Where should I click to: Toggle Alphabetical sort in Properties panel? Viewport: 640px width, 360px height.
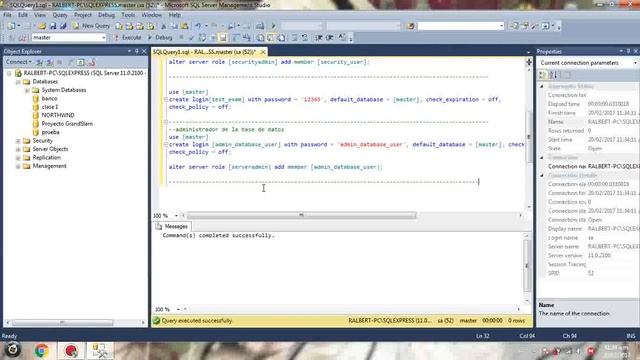click(x=553, y=75)
